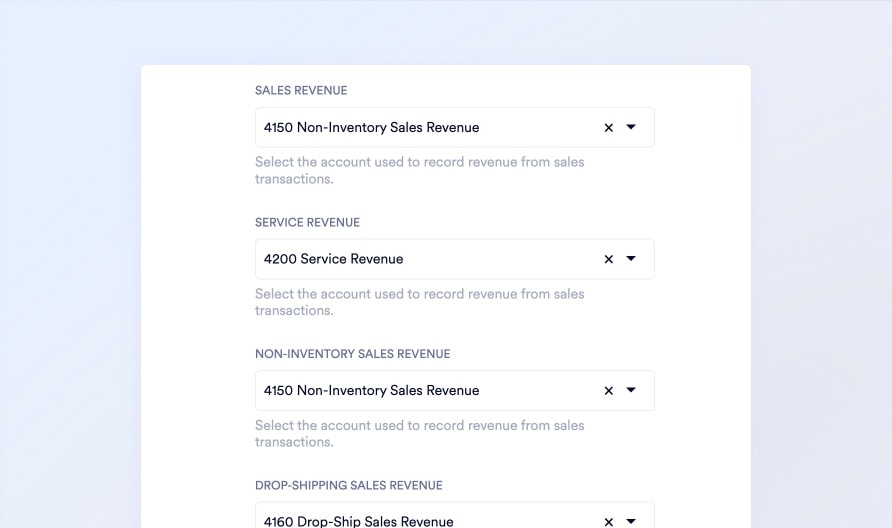Click help text under Non-Inventory Sales Revenue field
The width and height of the screenshot is (892, 528).
(x=419, y=434)
